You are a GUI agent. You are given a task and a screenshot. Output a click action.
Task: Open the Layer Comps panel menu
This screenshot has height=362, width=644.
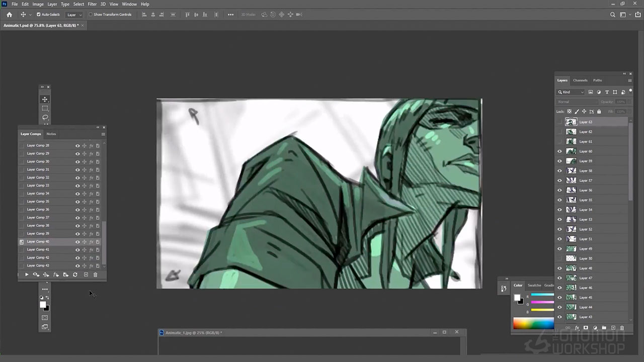tap(103, 134)
